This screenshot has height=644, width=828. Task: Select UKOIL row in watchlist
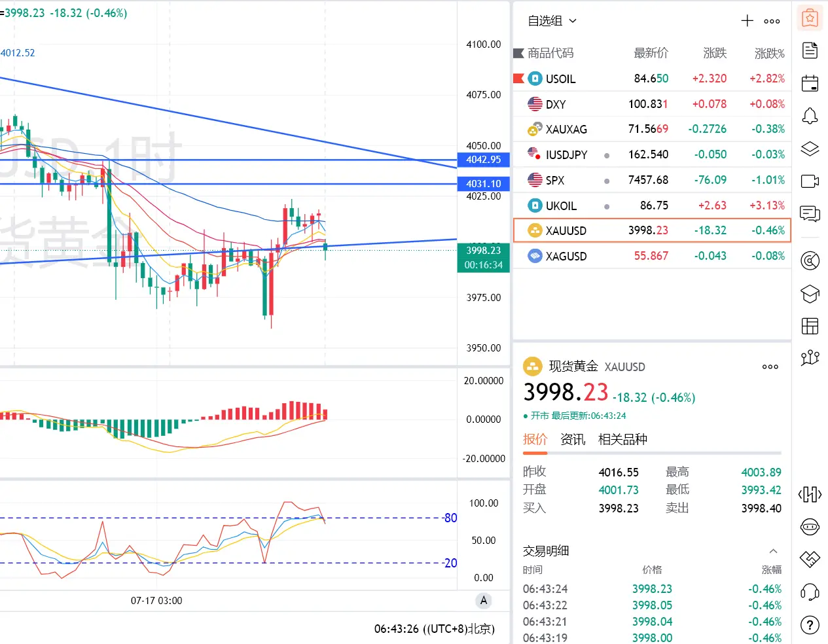coord(652,206)
